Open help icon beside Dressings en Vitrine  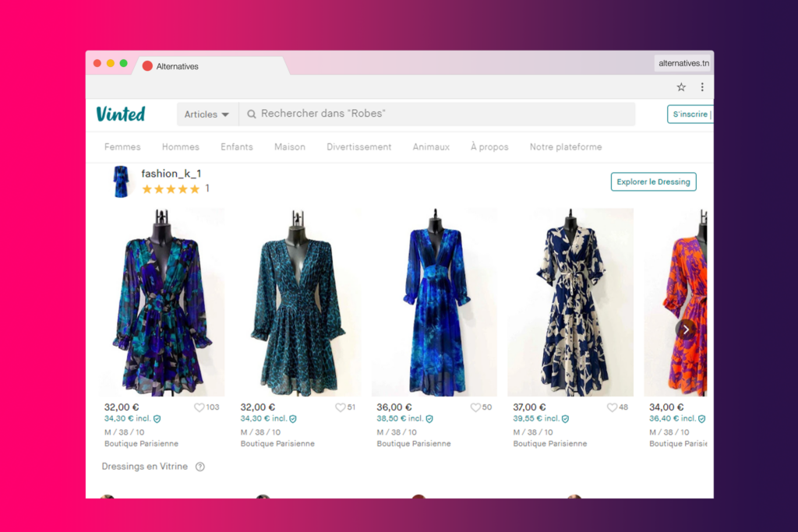tap(200, 467)
